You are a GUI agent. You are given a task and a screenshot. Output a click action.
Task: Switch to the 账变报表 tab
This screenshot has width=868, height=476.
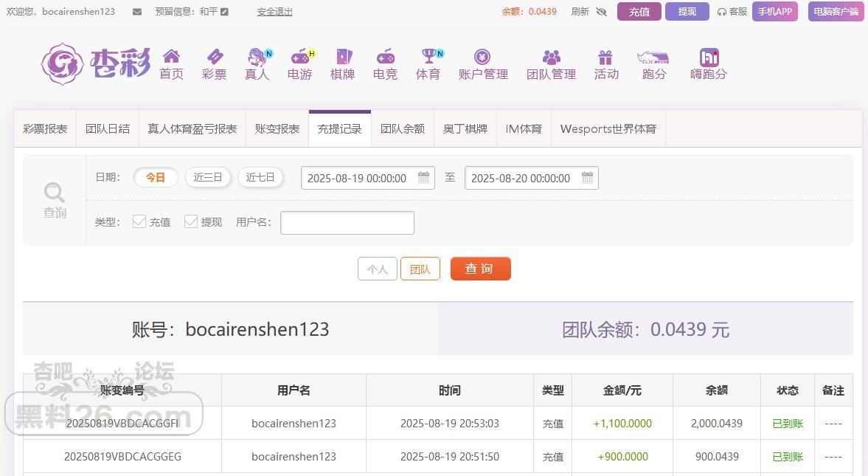click(x=277, y=128)
